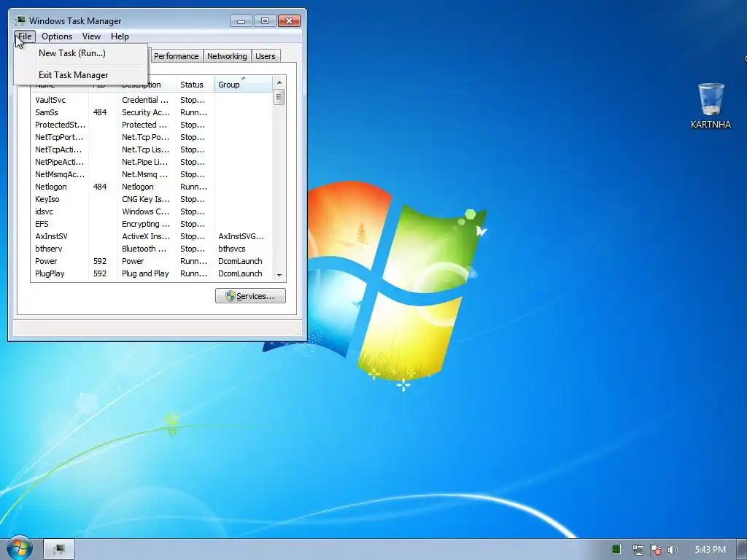Click the Task Manager CPU meter tray icon
Screen dimensions: 747x560
click(x=616, y=550)
